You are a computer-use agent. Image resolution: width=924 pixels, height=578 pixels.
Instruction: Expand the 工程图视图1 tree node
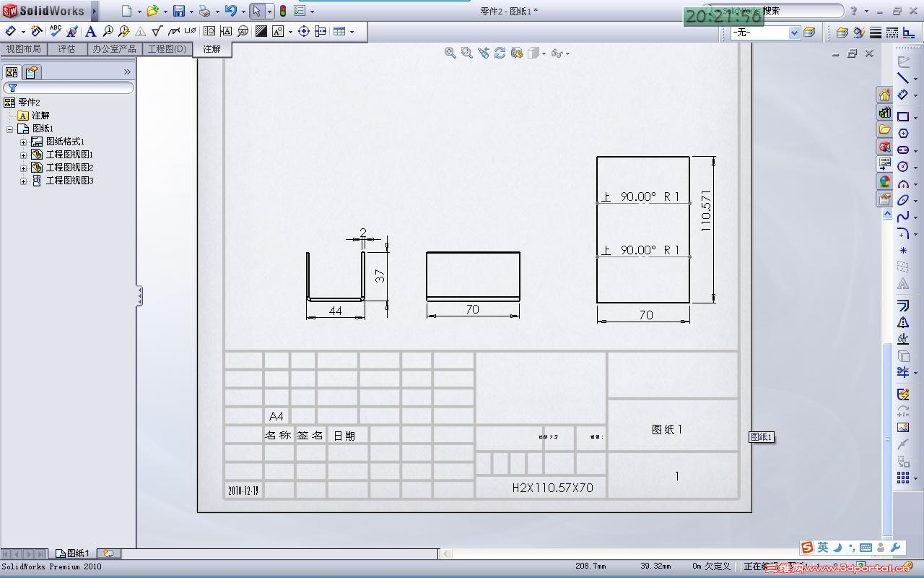tap(23, 155)
